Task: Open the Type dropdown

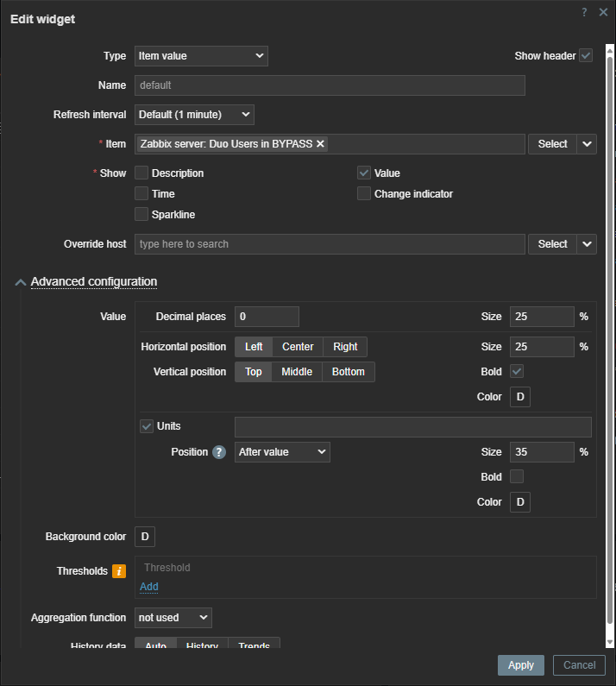Action: click(201, 56)
